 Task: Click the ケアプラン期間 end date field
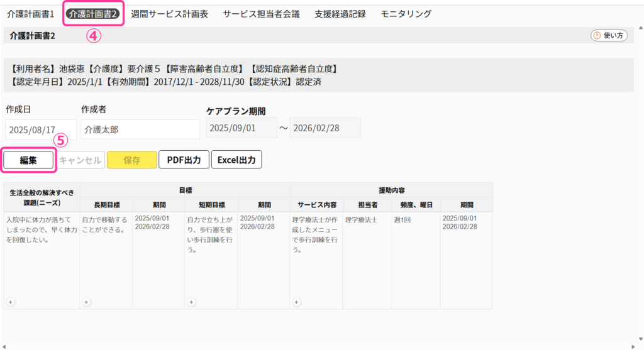(x=325, y=128)
